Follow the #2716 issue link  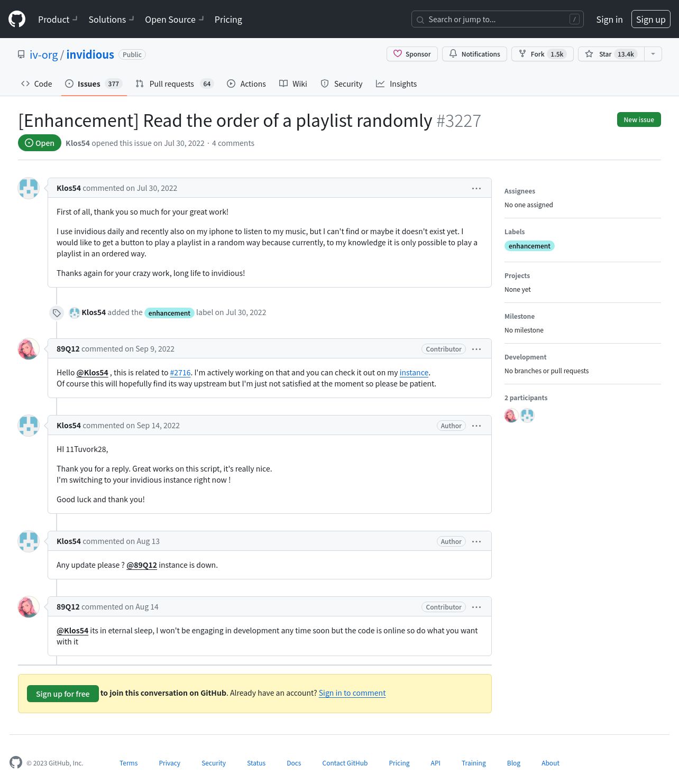[x=180, y=373]
